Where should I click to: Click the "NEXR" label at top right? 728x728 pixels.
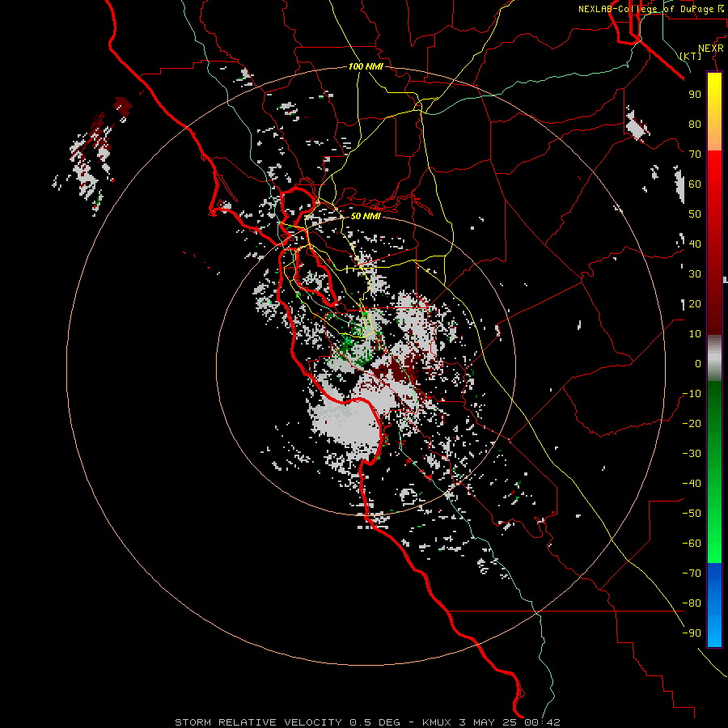pyautogui.click(x=711, y=49)
